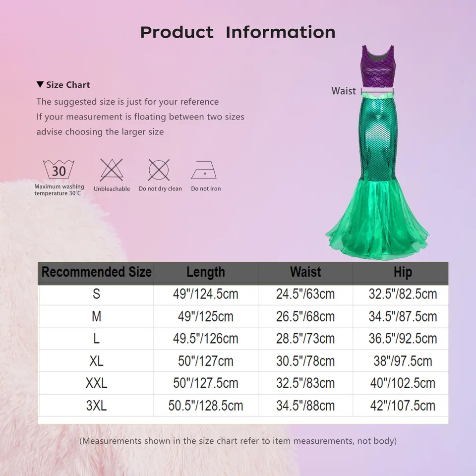
Task: Select the 3XL size cell
Action: tap(96, 406)
